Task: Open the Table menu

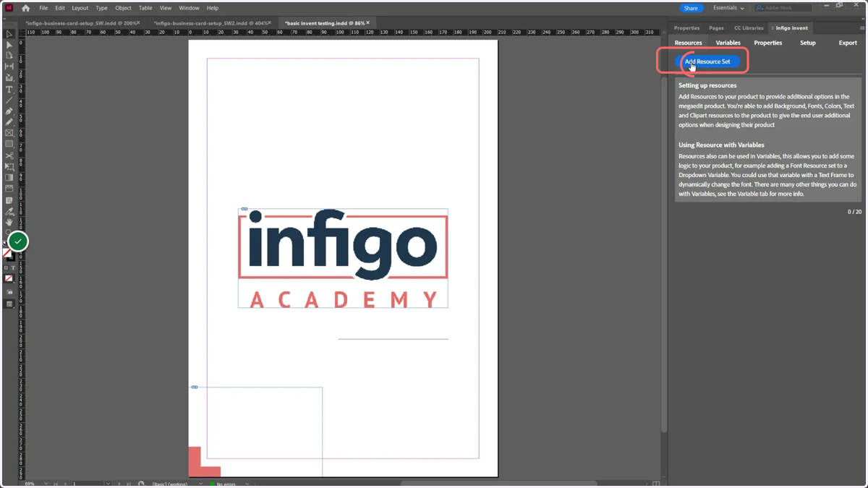Action: (x=145, y=8)
